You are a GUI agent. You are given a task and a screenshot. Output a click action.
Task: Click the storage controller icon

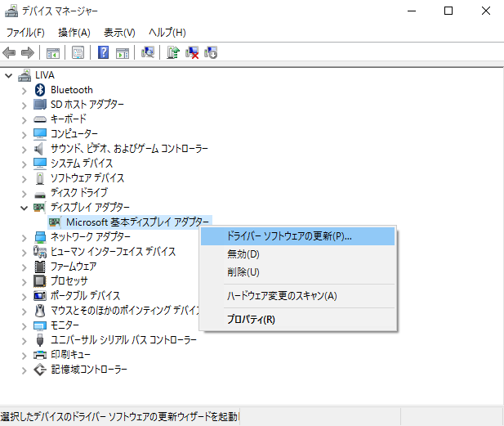[40, 370]
